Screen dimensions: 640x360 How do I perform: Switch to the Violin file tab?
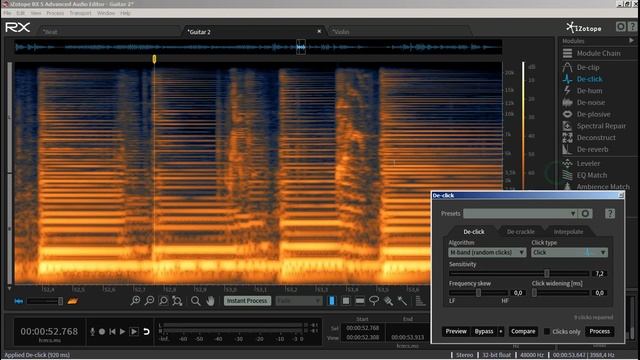[341, 32]
